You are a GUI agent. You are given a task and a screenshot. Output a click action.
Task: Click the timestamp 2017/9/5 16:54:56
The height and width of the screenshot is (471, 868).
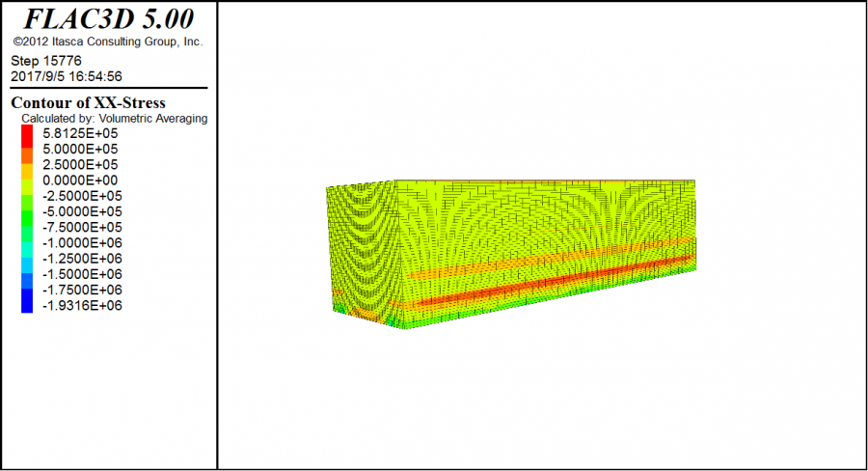pyautogui.click(x=67, y=76)
